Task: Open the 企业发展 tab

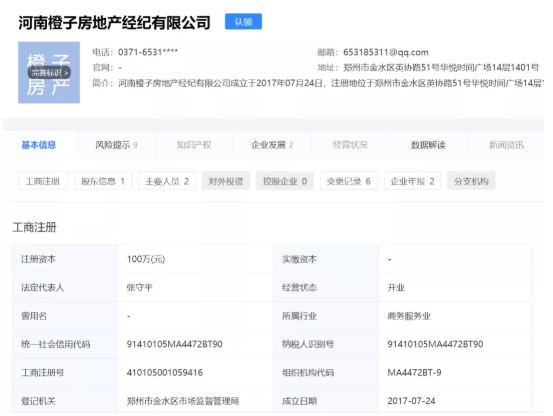Action: point(272,145)
